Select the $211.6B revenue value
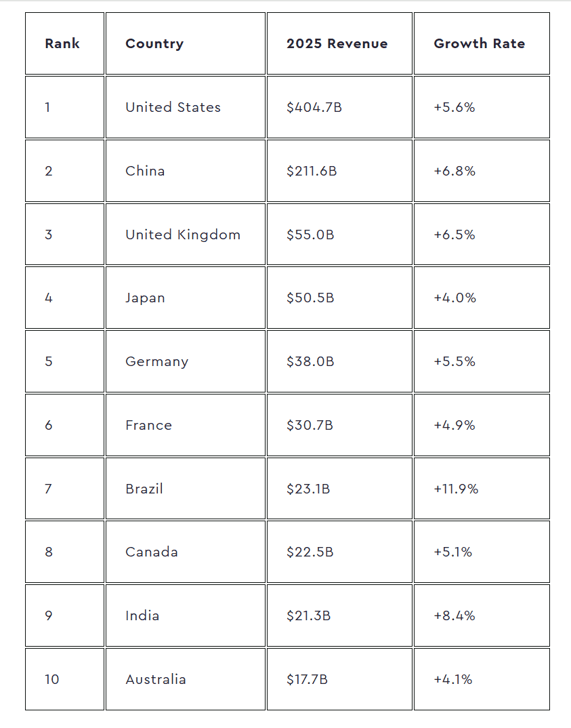 click(x=312, y=171)
